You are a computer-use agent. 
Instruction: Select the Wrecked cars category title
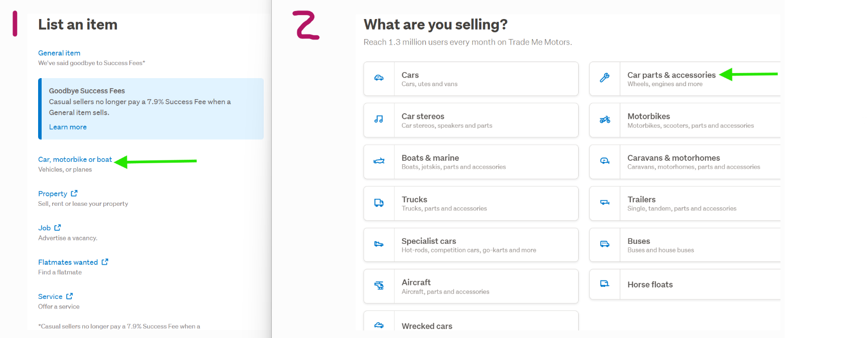(427, 326)
